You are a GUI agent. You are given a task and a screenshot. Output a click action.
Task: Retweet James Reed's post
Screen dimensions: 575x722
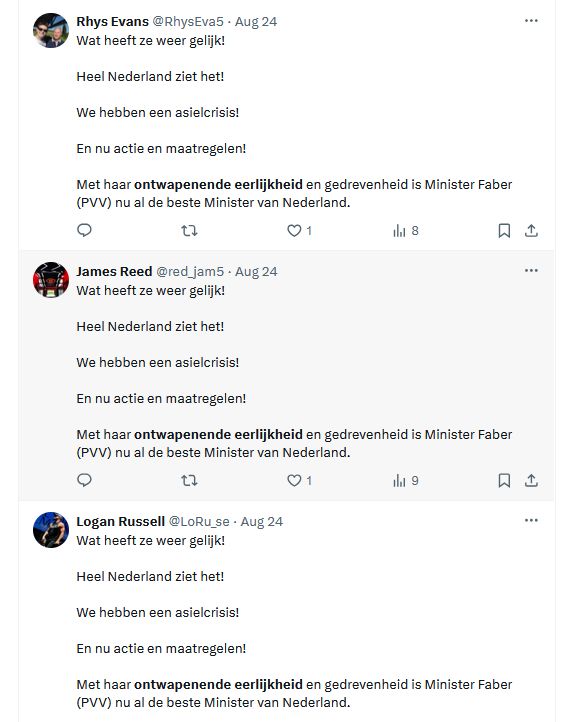pos(189,480)
